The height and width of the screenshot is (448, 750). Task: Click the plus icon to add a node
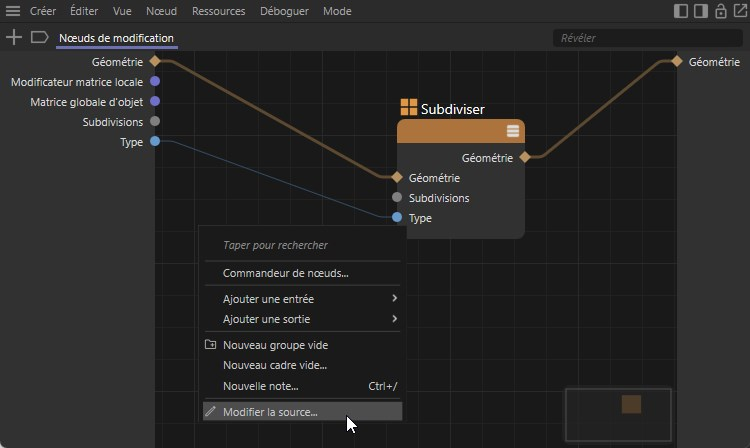(x=14, y=37)
